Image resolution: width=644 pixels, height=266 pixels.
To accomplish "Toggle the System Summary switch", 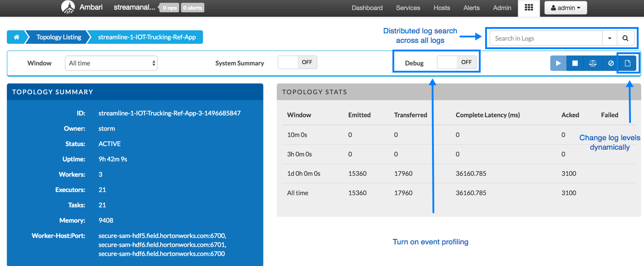I will pos(297,63).
